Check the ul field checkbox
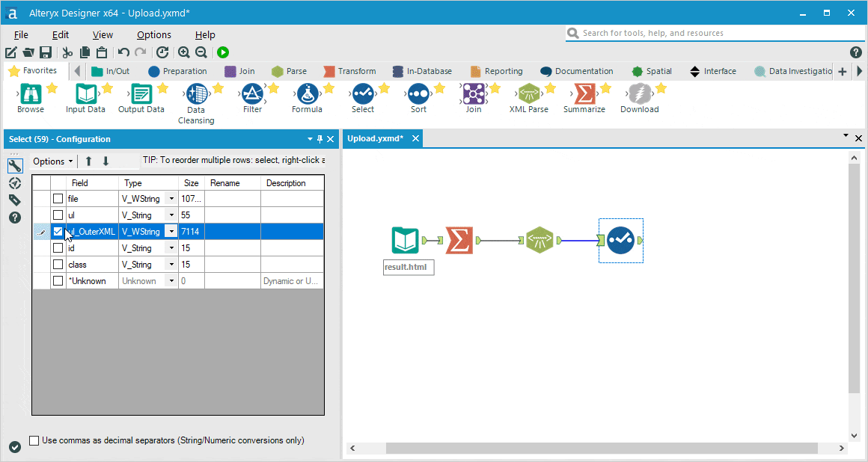Screen dimensions: 868x462 (x=58, y=215)
